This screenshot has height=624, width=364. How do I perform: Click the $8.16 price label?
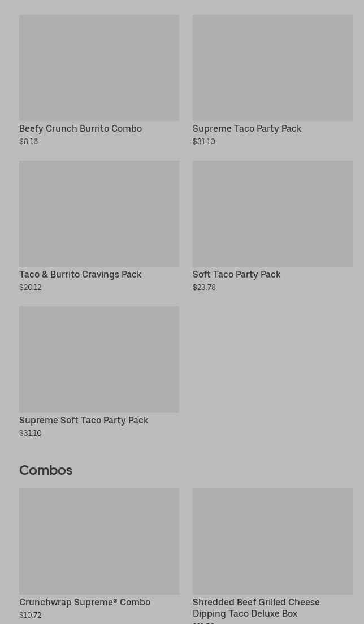tap(28, 142)
